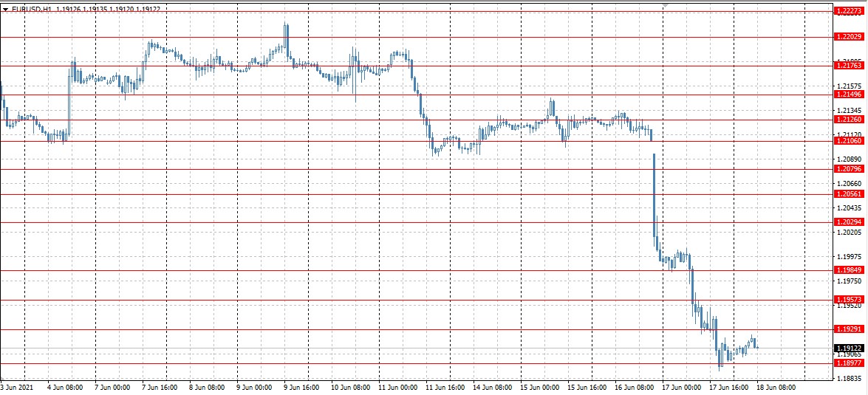The height and width of the screenshot is (395, 868).
Task: Click the price scale value 1.19975
Action: tap(850, 257)
